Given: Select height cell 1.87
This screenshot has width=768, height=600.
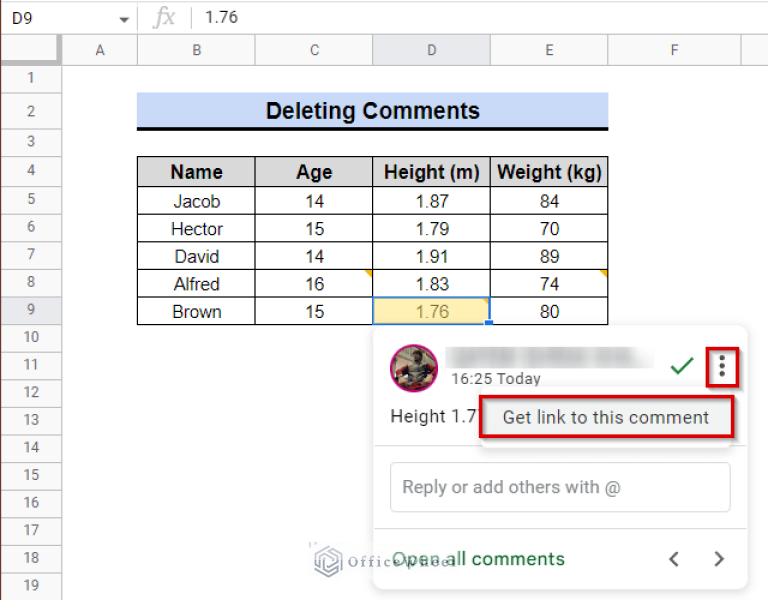Looking at the screenshot, I should [x=432, y=201].
